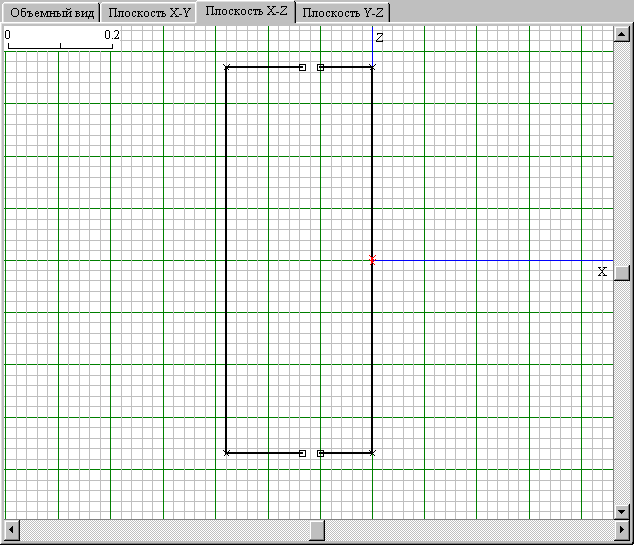
Task: Select right square marker on the bottom wire
Action: click(x=320, y=453)
